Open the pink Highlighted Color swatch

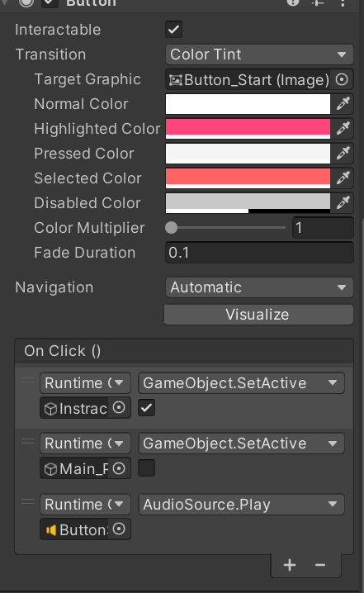click(248, 129)
